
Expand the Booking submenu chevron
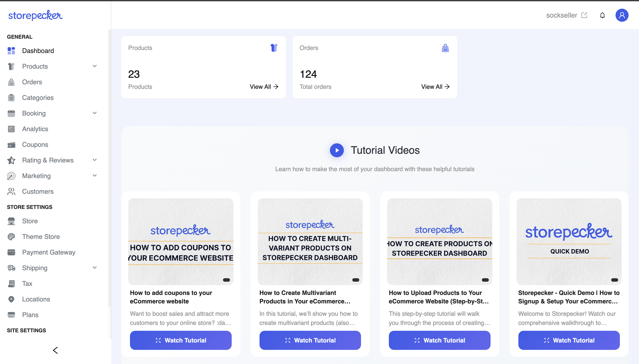coord(95,113)
